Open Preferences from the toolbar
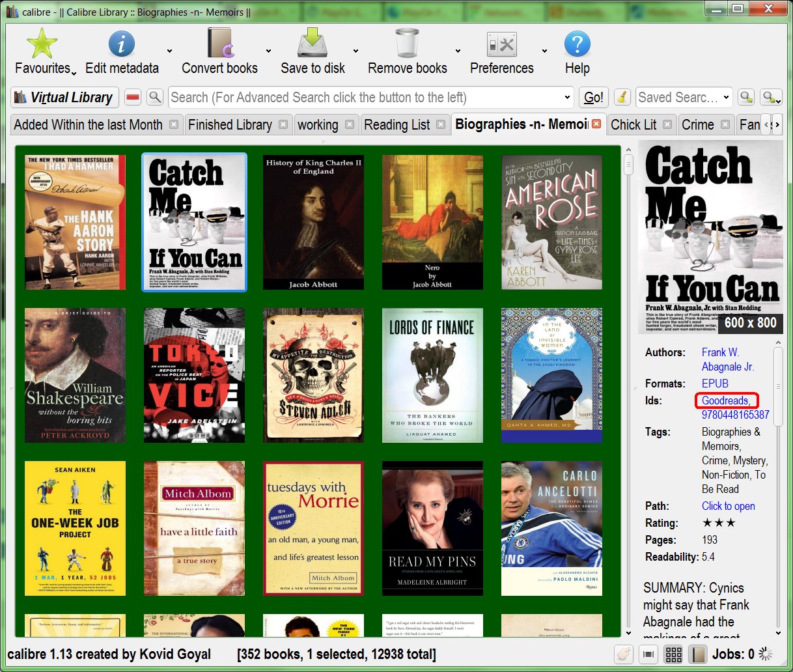The height and width of the screenshot is (672, 793). click(501, 44)
